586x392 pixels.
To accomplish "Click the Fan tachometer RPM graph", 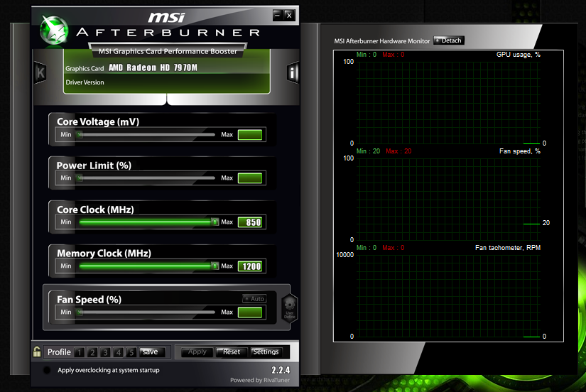I will (448, 296).
